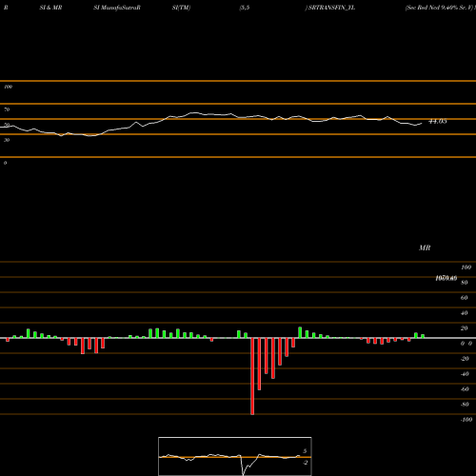Click the 'SI MunafaSutraR' header text
Viewport: 476px width, 476px height.
pyautogui.click(x=117, y=8)
